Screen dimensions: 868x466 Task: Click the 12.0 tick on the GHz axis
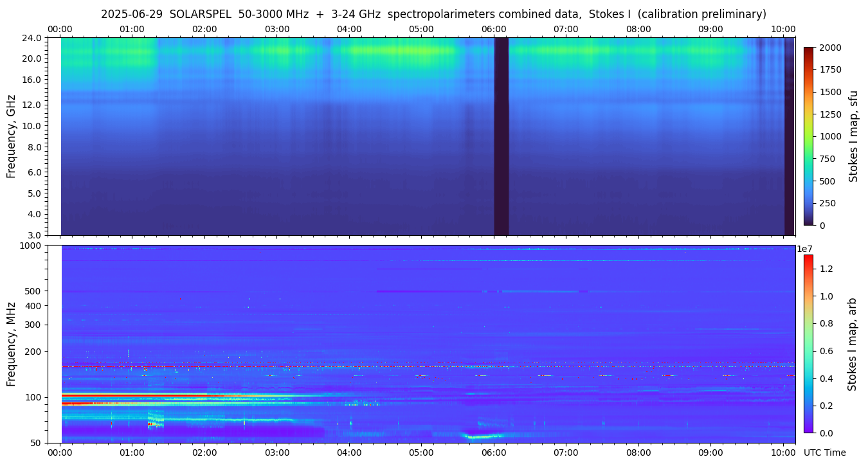(x=32, y=104)
